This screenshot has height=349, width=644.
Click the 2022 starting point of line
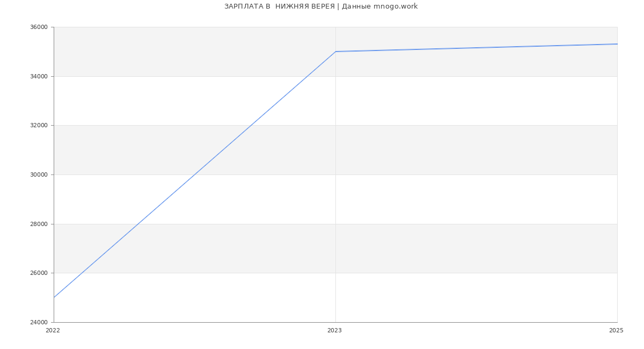(x=54, y=297)
